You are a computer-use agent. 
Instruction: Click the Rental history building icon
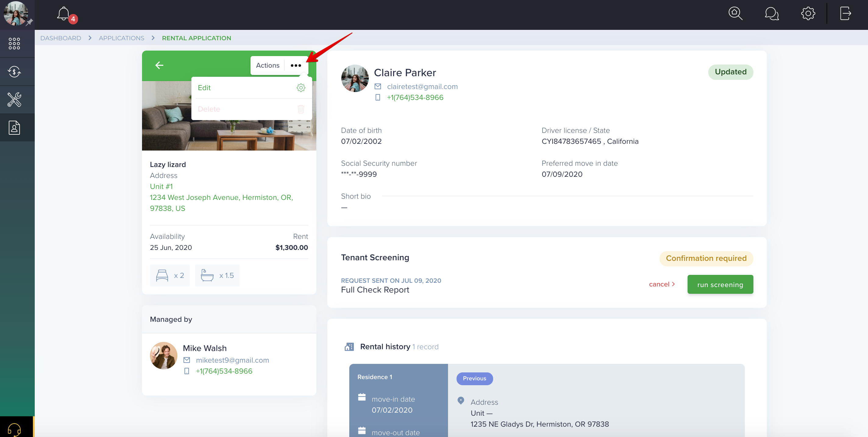click(349, 347)
